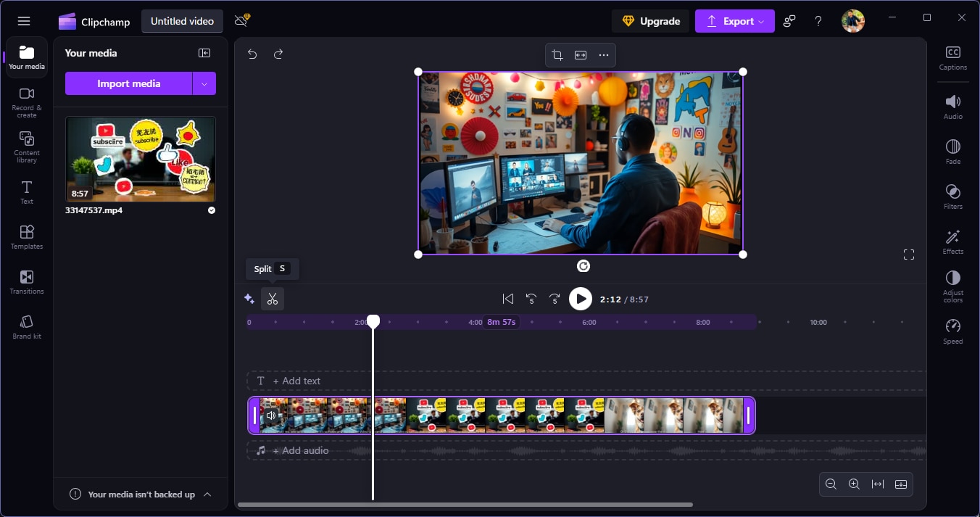This screenshot has height=517, width=980.
Task: Click the checkmark badge beside 33147537.mp4
Action: click(x=212, y=210)
